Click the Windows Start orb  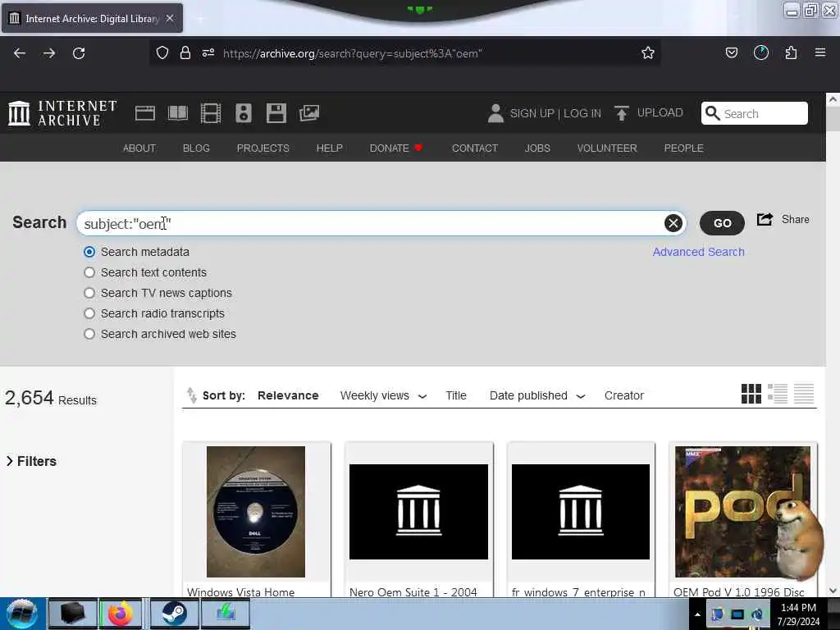click(21, 614)
